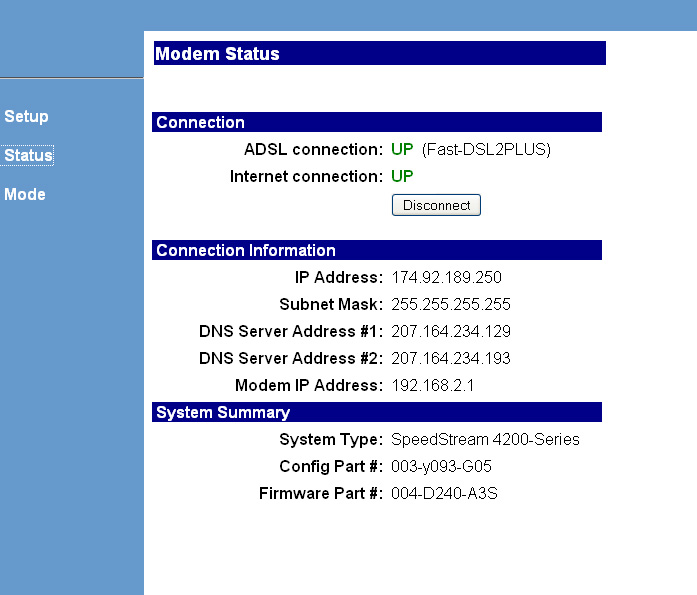Click the SpeedStream 4200-Series system type

click(x=485, y=439)
